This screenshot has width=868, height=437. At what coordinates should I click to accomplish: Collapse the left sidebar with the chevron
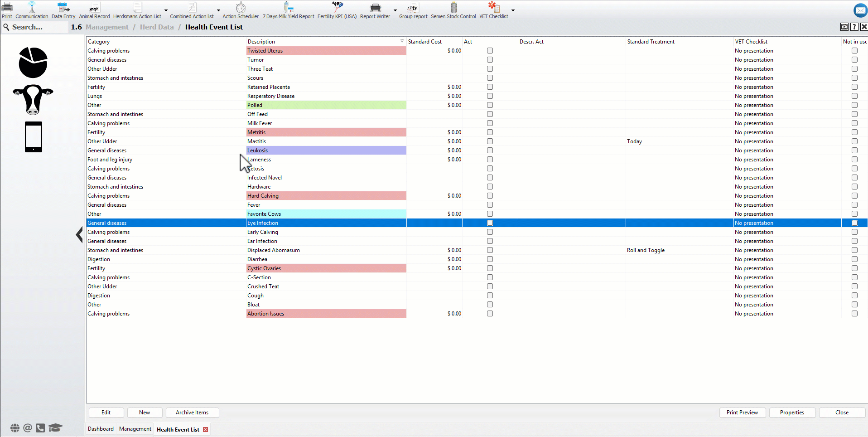(79, 234)
